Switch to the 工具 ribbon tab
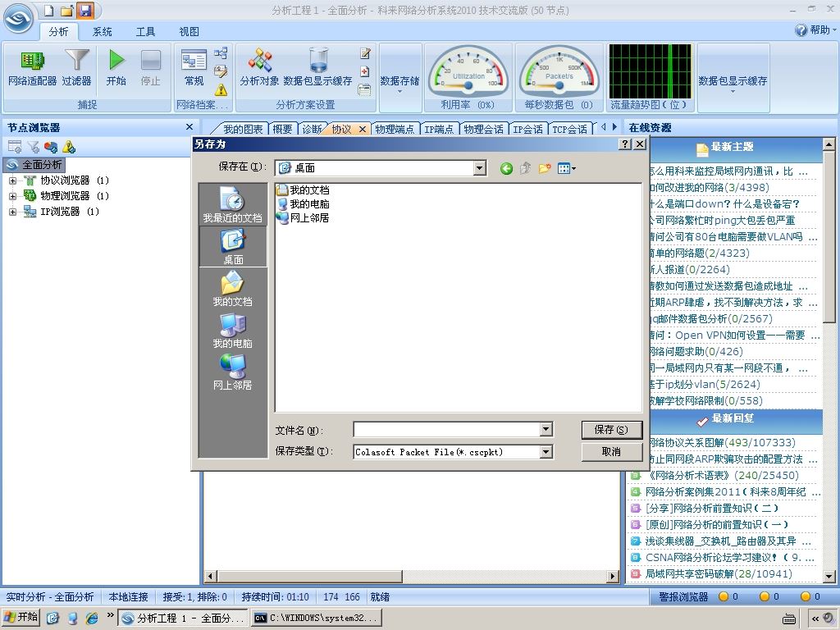The height and width of the screenshot is (630, 840). click(145, 32)
